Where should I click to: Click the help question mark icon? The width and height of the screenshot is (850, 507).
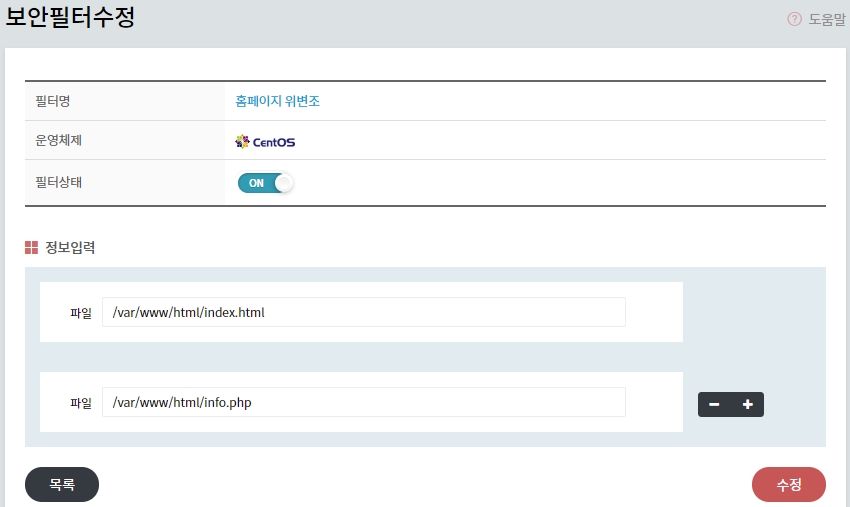pos(794,19)
